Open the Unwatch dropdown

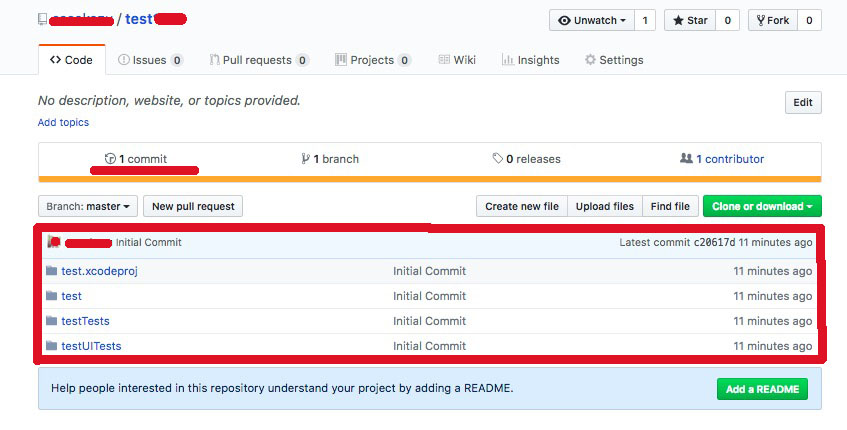(592, 21)
